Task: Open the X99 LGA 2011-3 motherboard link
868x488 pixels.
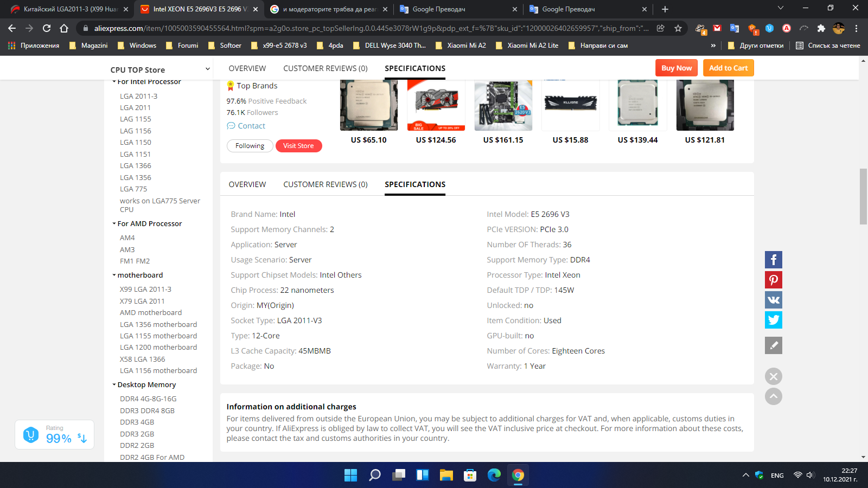Action: 145,289
